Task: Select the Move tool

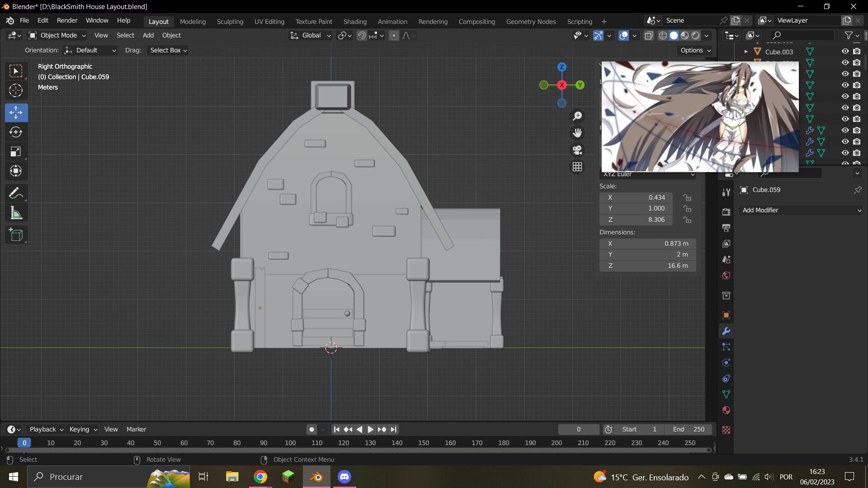Action: pyautogui.click(x=16, y=113)
